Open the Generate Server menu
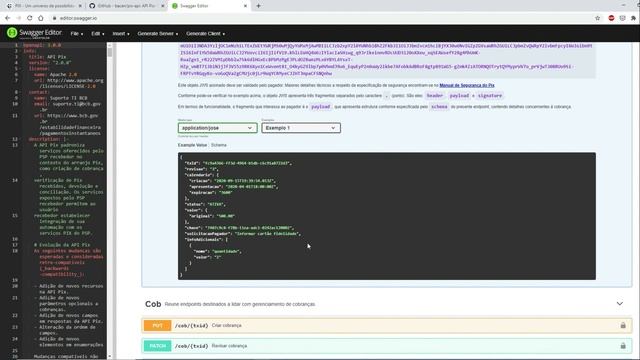Image resolution: width=640 pixels, height=360 pixels. (x=158, y=33)
